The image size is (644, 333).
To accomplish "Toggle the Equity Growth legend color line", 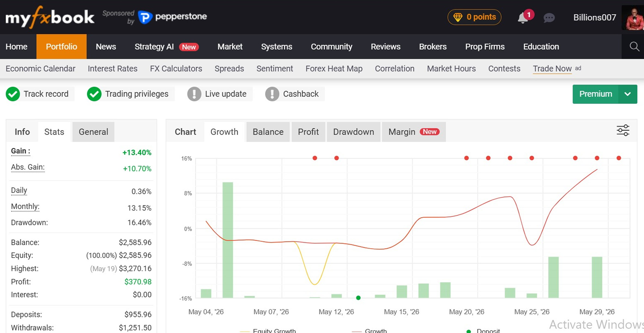I will point(245,331).
